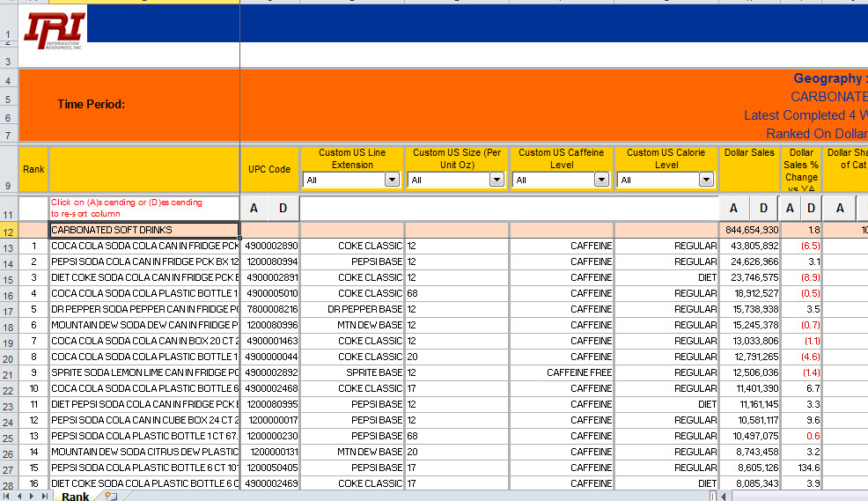Sort Dollar Share of Cat ascending (A)
Viewport: 868px width, 501px height.
pos(840,208)
